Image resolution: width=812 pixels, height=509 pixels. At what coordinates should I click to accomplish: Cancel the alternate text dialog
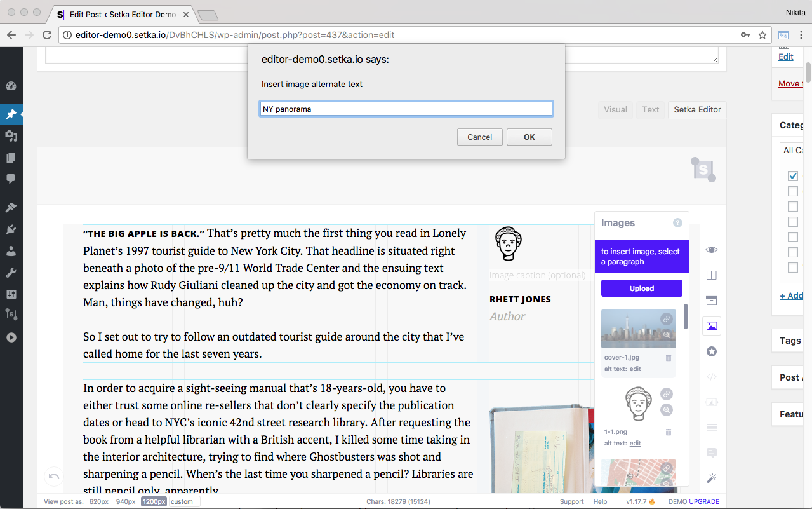[x=479, y=137]
